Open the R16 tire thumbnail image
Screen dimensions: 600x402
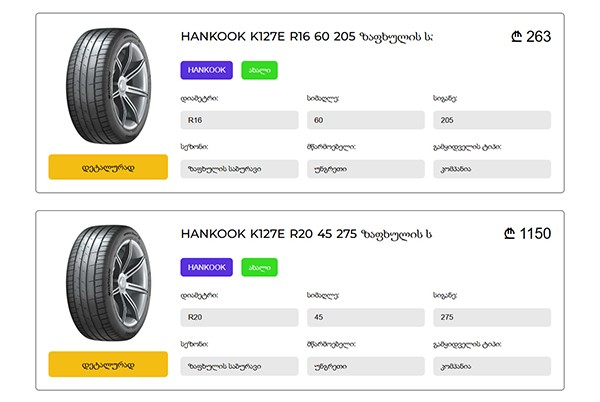coord(108,86)
